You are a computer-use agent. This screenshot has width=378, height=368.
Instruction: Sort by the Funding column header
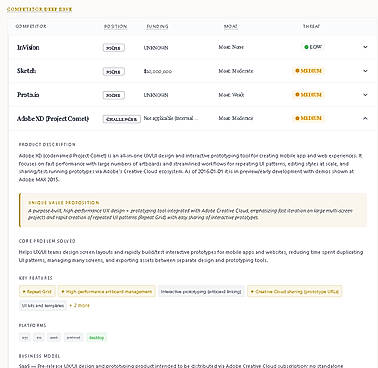(x=157, y=27)
